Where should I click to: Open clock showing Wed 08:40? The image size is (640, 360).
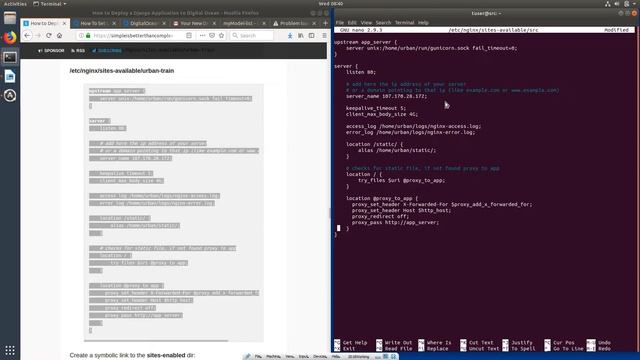[331, 4]
